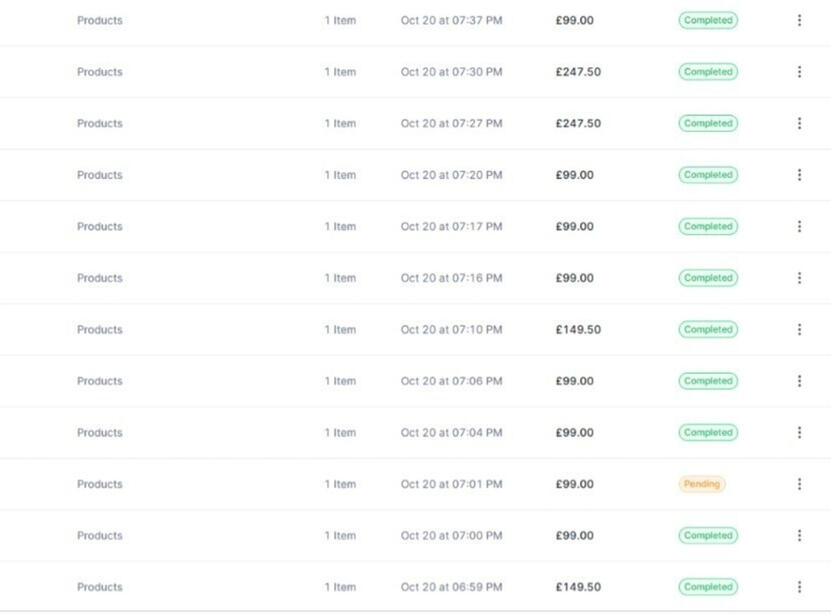The image size is (831, 615).
Task: Select Products in the 07:30 PM row
Action: click(x=100, y=72)
